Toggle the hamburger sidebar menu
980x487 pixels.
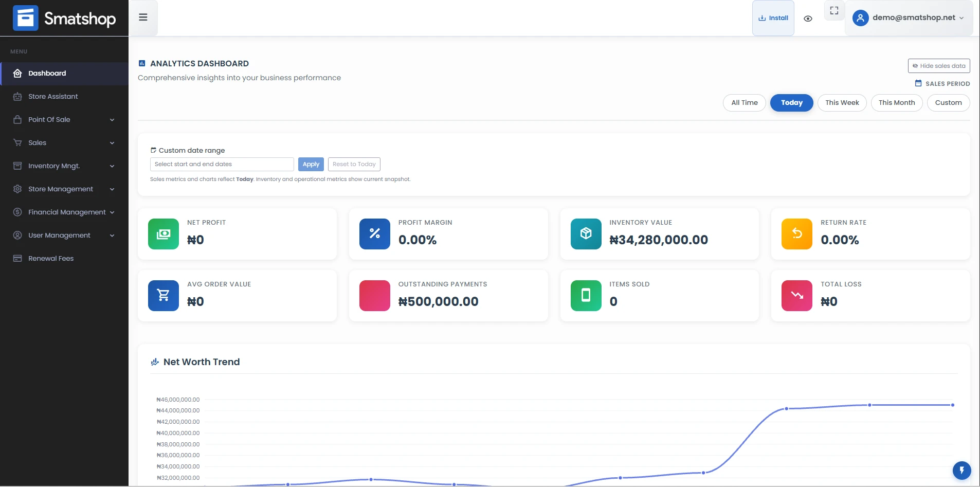(x=143, y=17)
